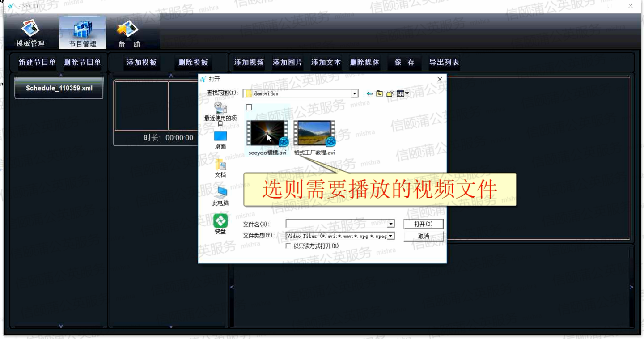Click the back arrow icon in dialog
This screenshot has width=644, height=339.
369,93
